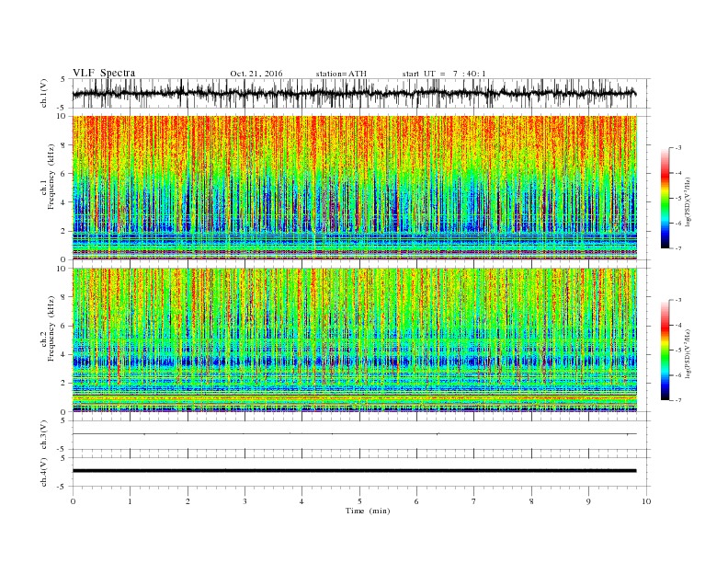Screen dimensions: 728x563
Task: Click time tick label "8" on bottom axis
Action: [x=531, y=501]
